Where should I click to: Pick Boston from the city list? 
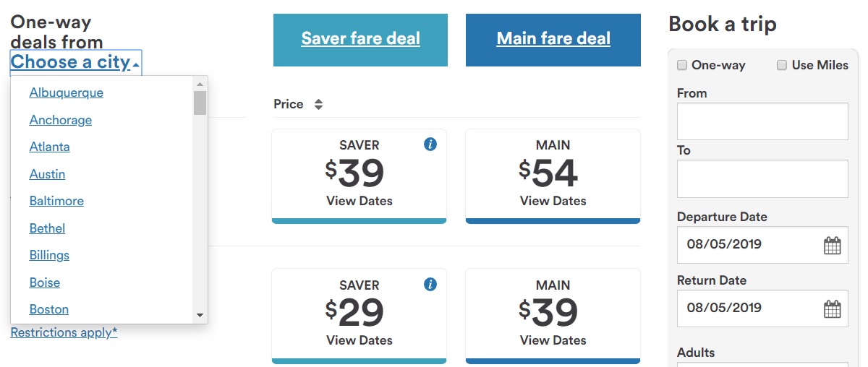click(49, 309)
